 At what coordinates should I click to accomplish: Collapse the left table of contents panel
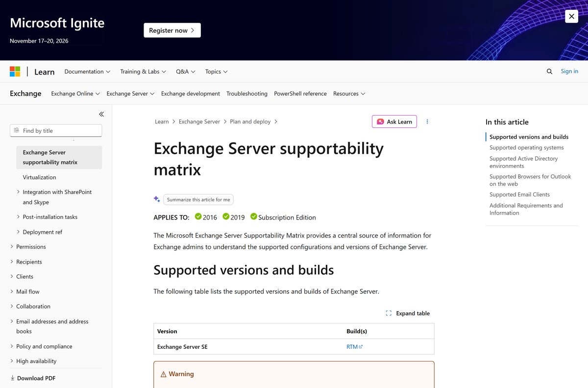click(101, 114)
